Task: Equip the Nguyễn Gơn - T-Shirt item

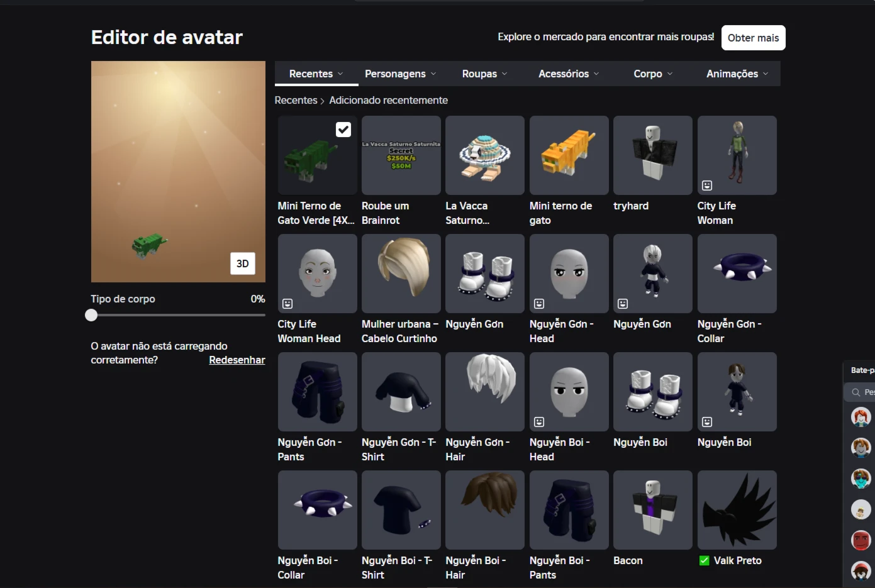Action: pos(401,392)
